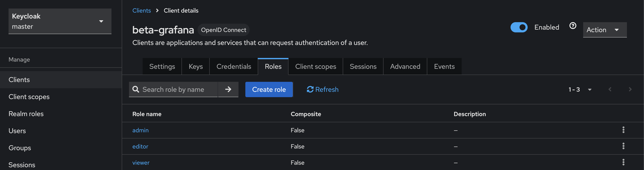Open the admin role link
The width and height of the screenshot is (644, 170).
pos(140,130)
